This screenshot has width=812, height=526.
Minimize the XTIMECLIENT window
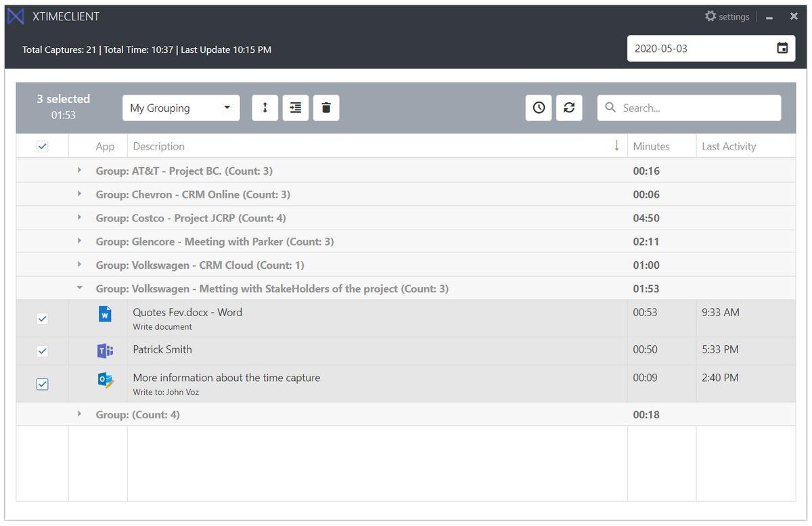[769, 18]
